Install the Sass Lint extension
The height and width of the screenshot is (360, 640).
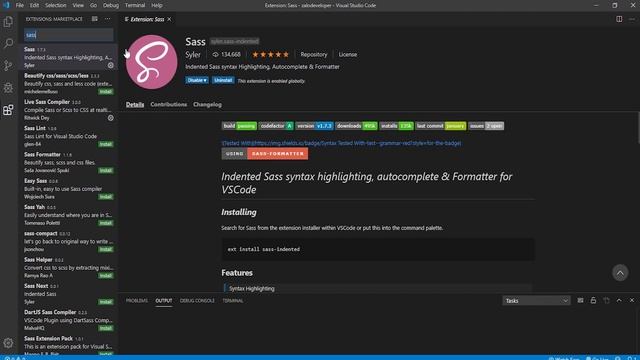click(106, 144)
